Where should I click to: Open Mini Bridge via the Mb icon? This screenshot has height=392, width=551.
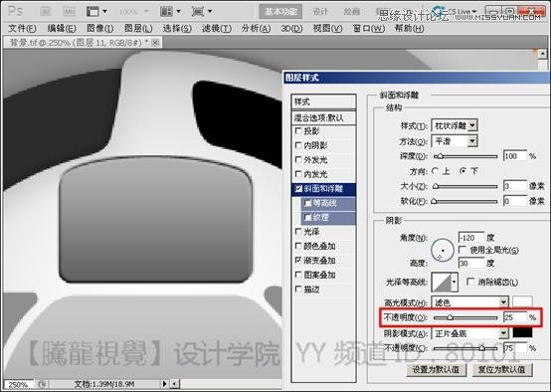point(69,12)
